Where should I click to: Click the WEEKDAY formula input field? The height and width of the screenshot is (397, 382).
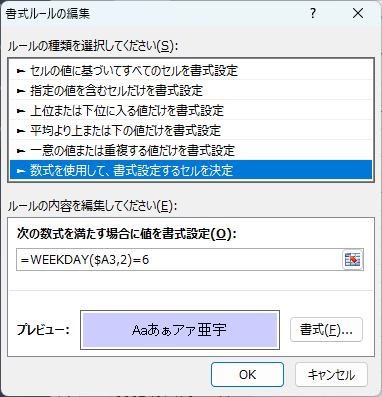[179, 259]
